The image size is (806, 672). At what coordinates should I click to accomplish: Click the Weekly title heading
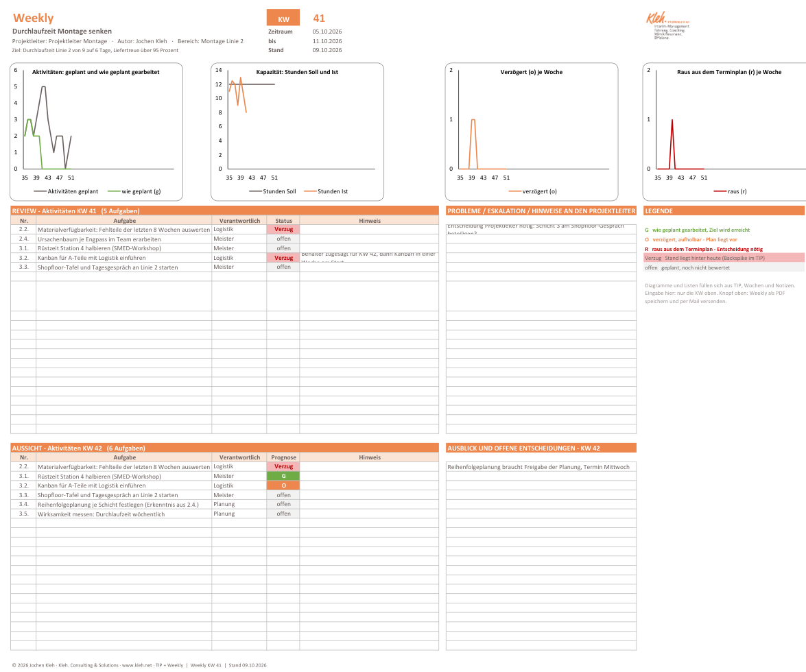click(34, 18)
